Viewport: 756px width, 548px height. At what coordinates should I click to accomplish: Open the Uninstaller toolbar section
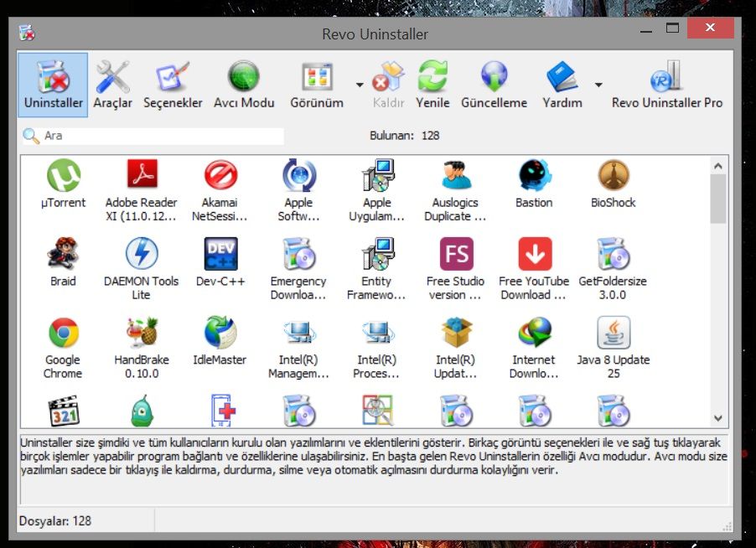(53, 85)
